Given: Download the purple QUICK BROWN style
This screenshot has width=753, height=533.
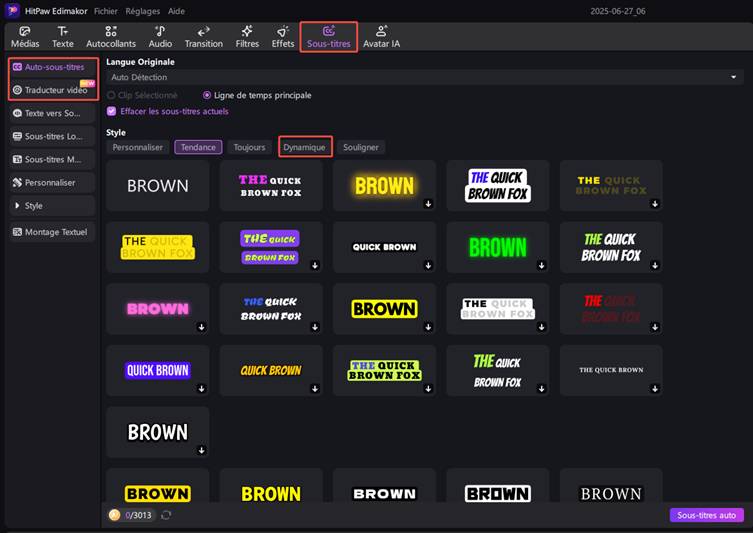Looking at the screenshot, I should click(201, 388).
